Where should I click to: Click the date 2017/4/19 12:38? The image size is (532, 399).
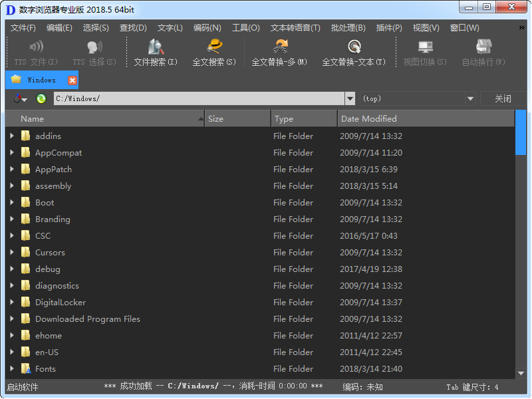point(371,269)
